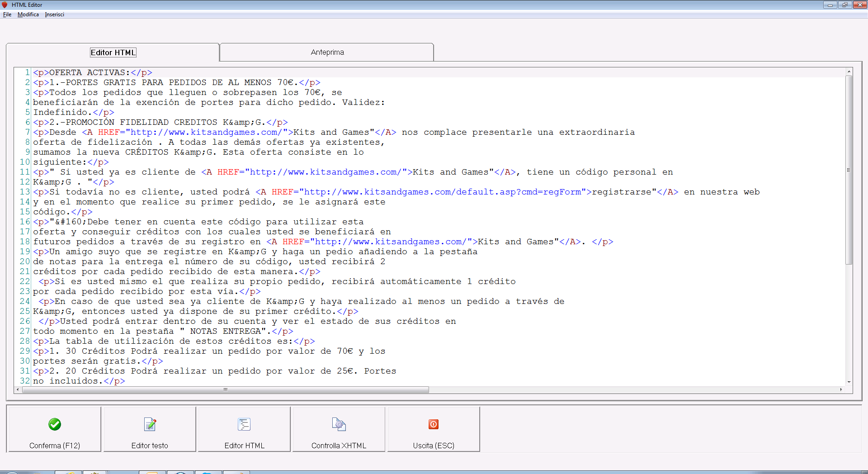Run the Controlla XHTML check label

pos(339,446)
